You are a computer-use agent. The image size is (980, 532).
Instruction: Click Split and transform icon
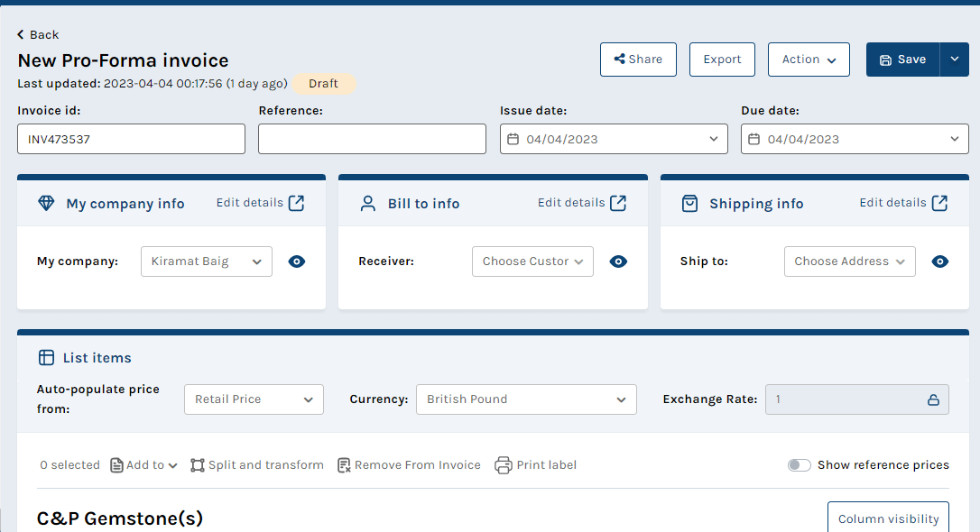point(198,465)
